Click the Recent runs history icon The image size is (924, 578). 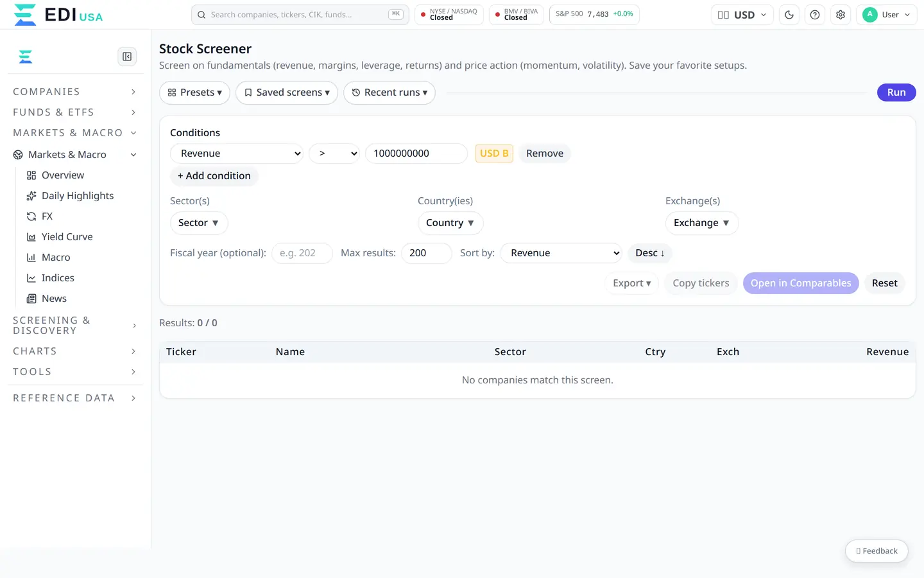point(356,92)
